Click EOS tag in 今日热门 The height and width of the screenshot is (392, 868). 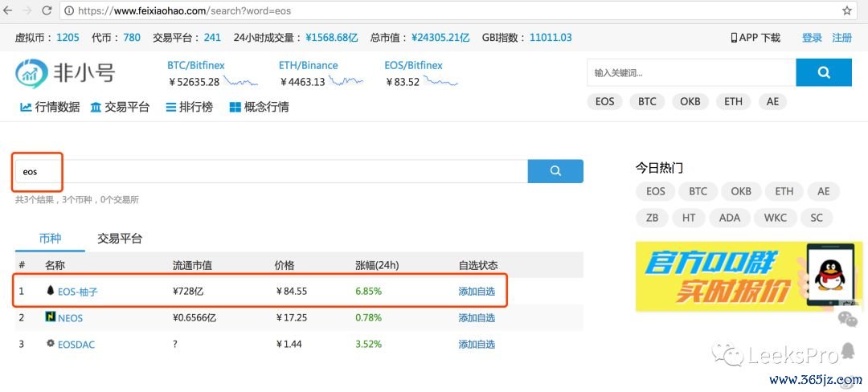point(656,191)
